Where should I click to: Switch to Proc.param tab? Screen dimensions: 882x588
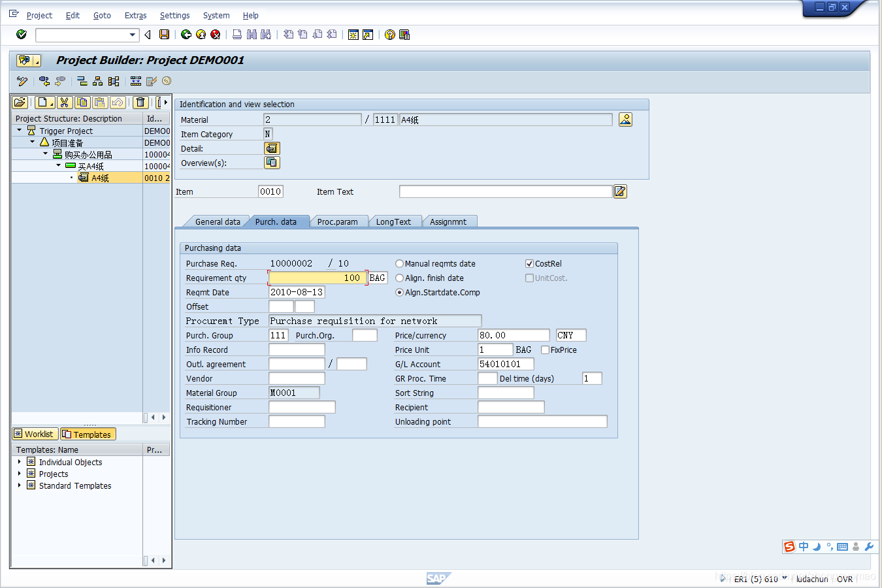(337, 222)
